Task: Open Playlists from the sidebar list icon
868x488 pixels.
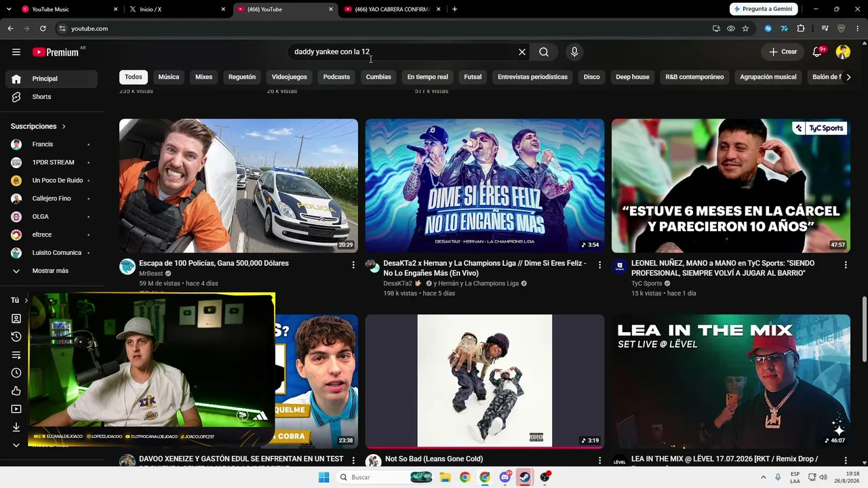Action: pos(16,355)
